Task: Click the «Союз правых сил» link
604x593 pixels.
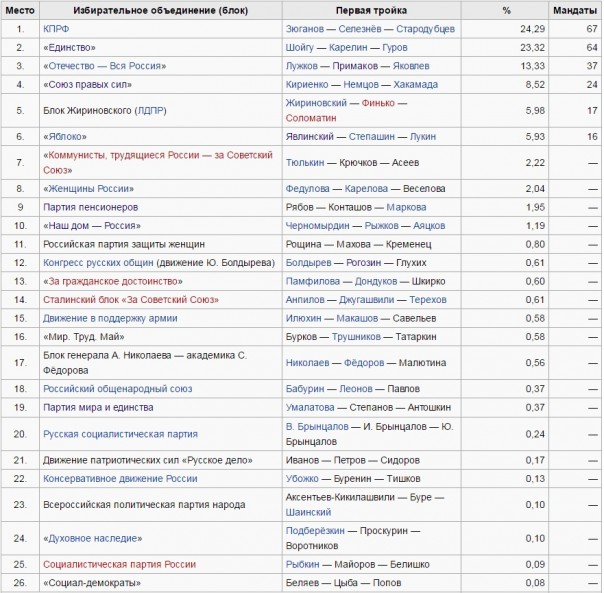Action: pyautogui.click(x=87, y=84)
